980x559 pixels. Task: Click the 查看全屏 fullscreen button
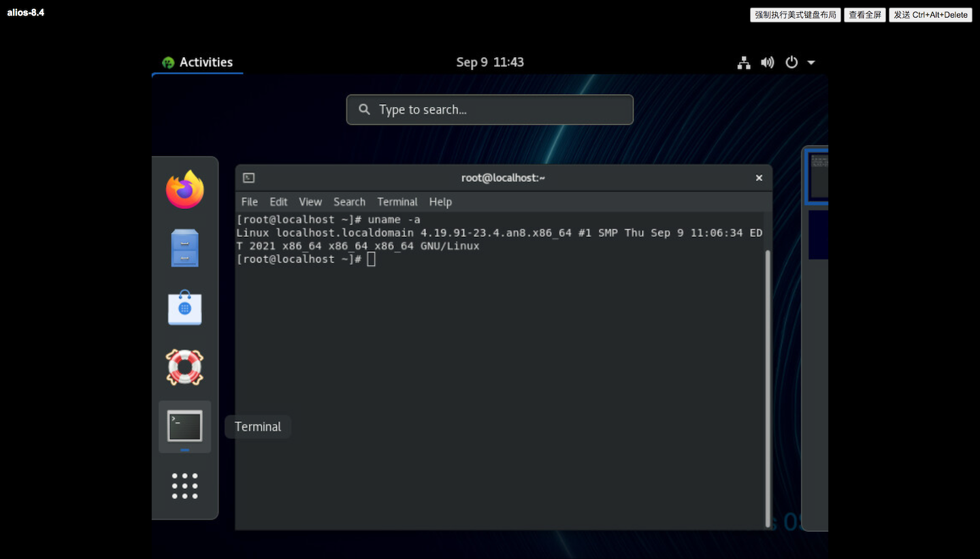tap(864, 15)
